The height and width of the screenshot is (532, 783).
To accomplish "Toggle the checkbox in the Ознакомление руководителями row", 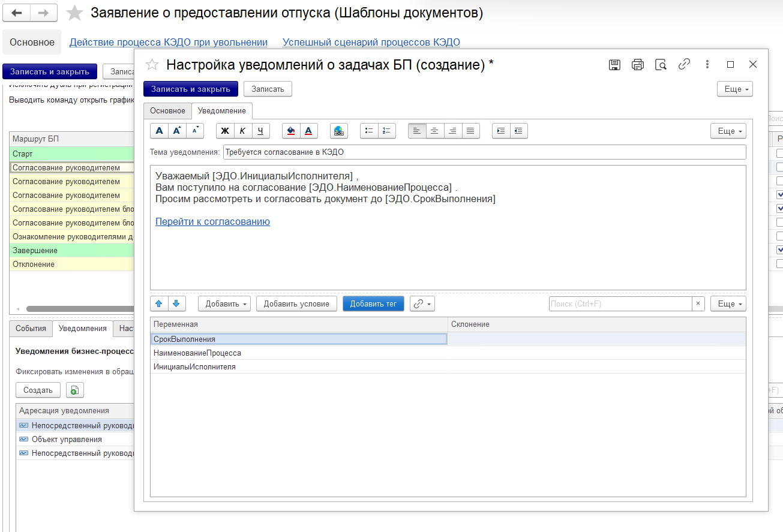I will [x=780, y=236].
